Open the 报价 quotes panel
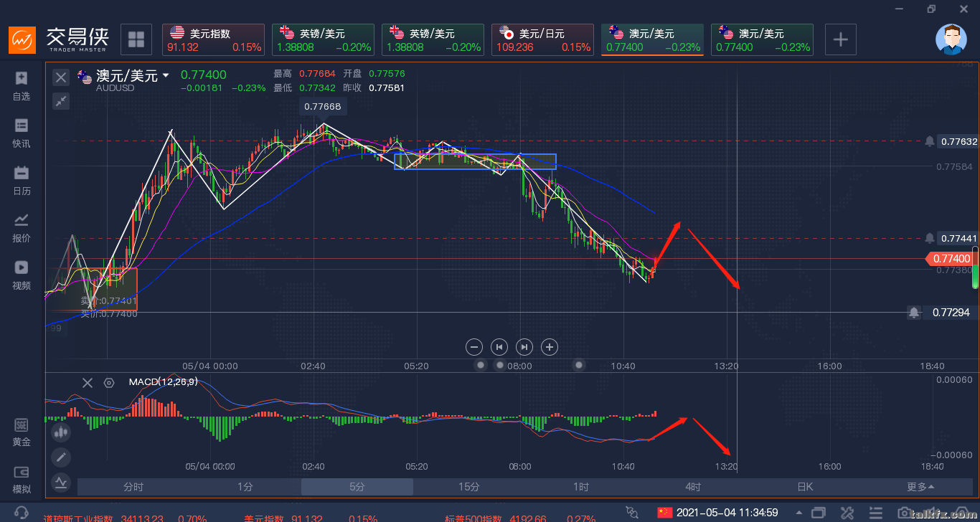Screen dimensions: 980x522 (x=22, y=227)
